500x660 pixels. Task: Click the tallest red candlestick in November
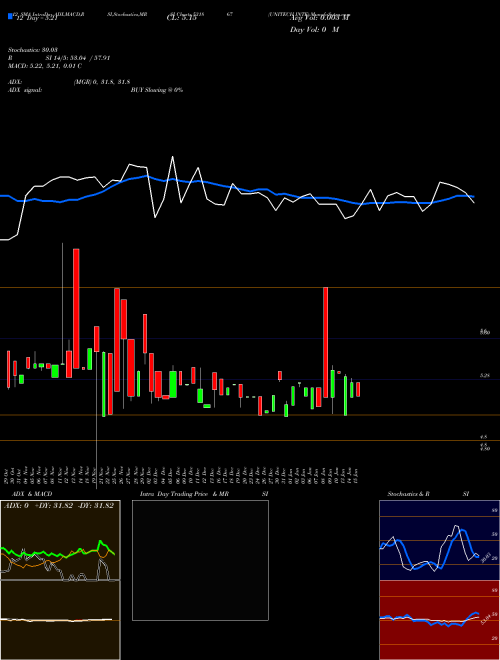pos(76,309)
